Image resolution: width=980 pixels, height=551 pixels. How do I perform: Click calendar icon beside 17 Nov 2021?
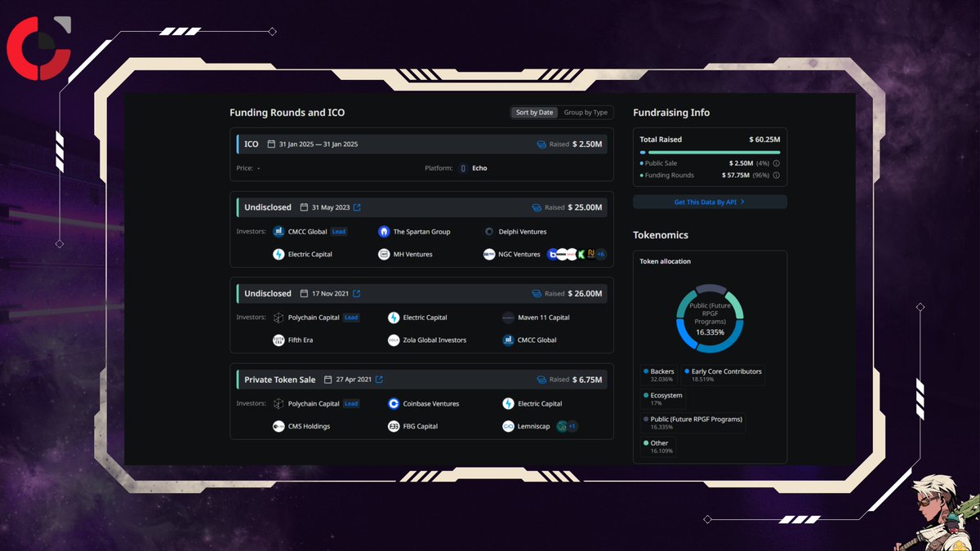click(304, 293)
